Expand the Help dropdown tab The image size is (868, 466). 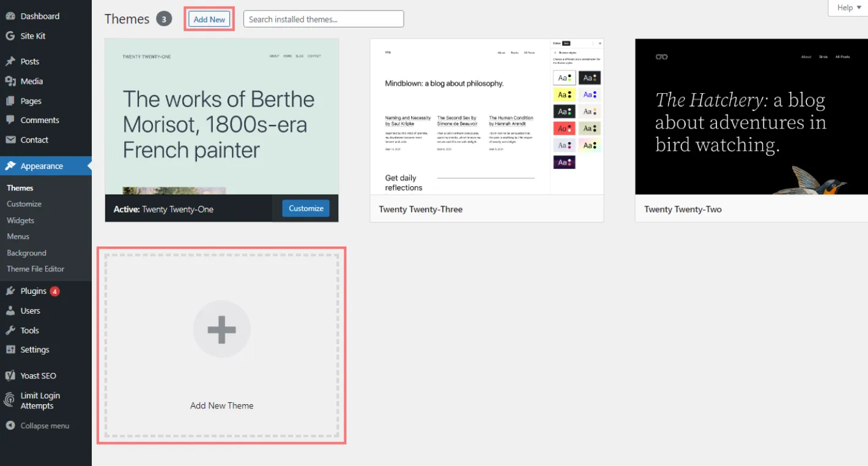click(848, 8)
